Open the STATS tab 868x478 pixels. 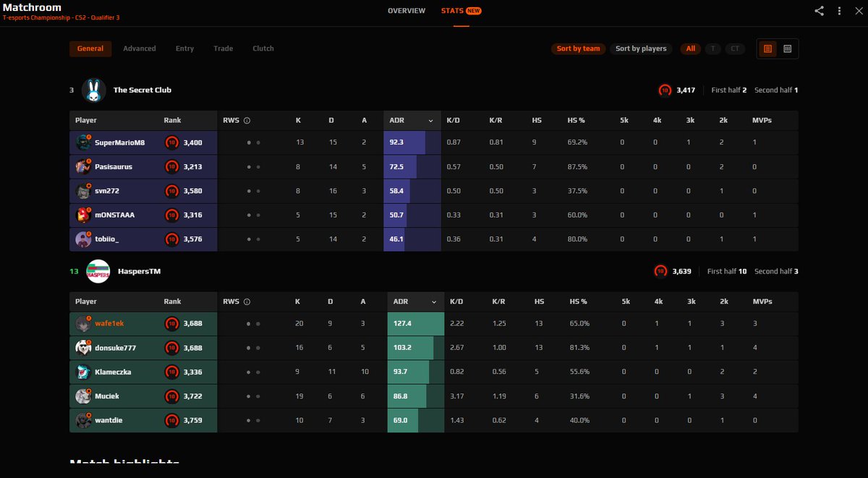pos(461,11)
